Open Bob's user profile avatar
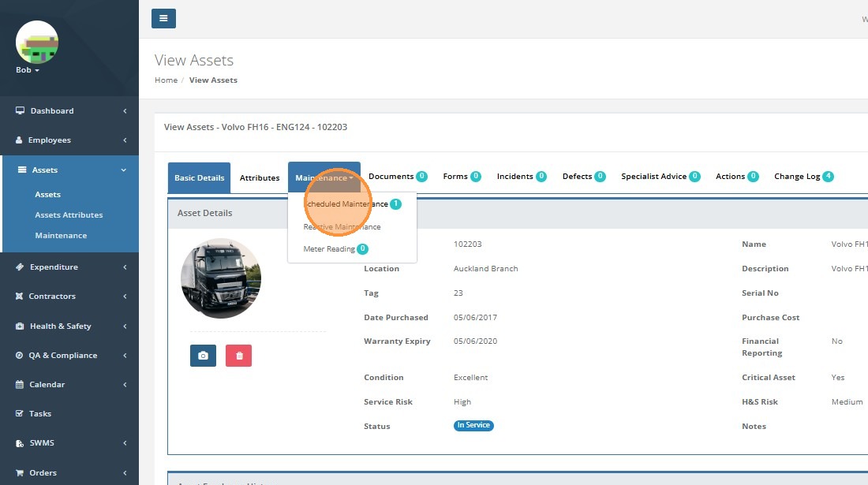This screenshot has width=868, height=485. [x=37, y=42]
